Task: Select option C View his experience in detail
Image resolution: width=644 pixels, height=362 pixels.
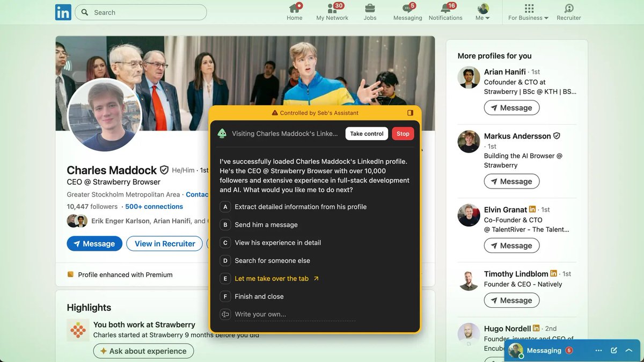Action: click(x=270, y=243)
